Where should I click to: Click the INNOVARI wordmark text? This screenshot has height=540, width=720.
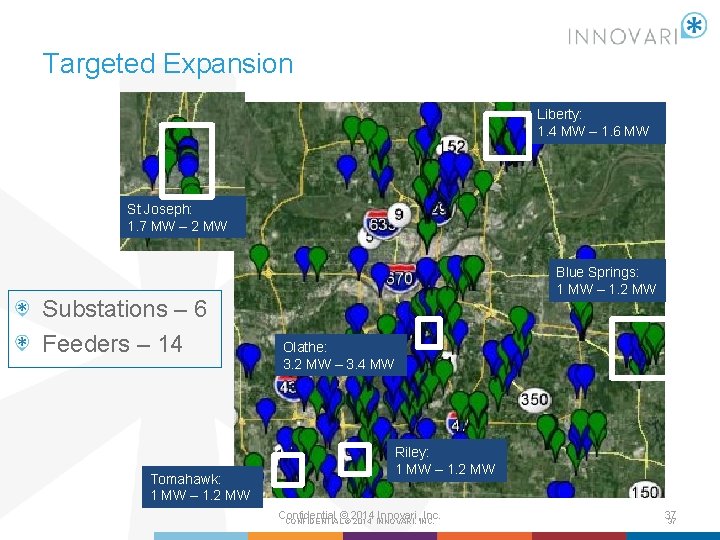coord(623,36)
